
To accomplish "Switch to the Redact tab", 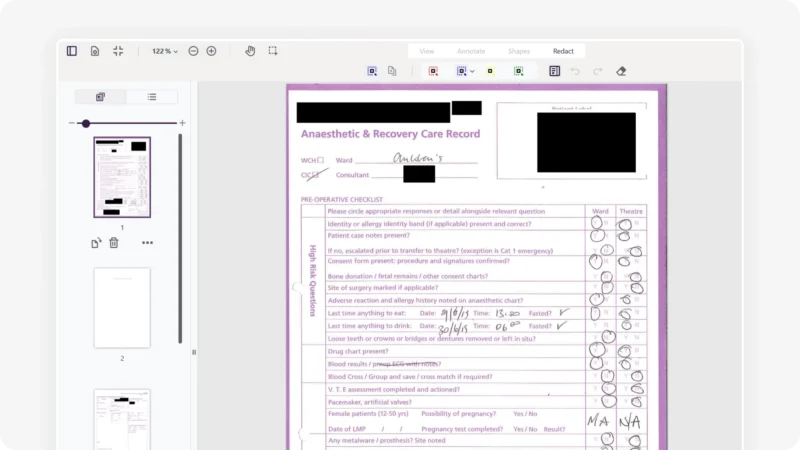I will pyautogui.click(x=563, y=51).
